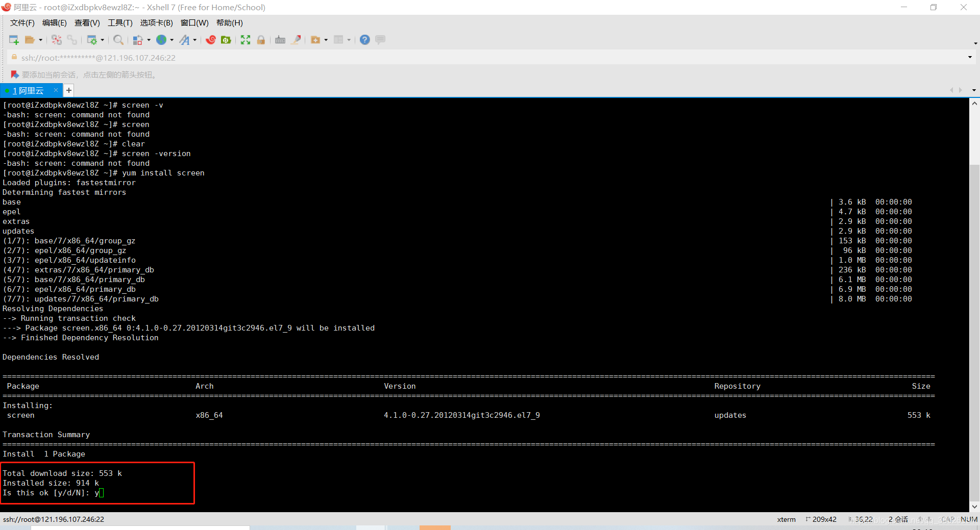Open the 查看(V) menu
The image size is (980, 530).
[87, 23]
